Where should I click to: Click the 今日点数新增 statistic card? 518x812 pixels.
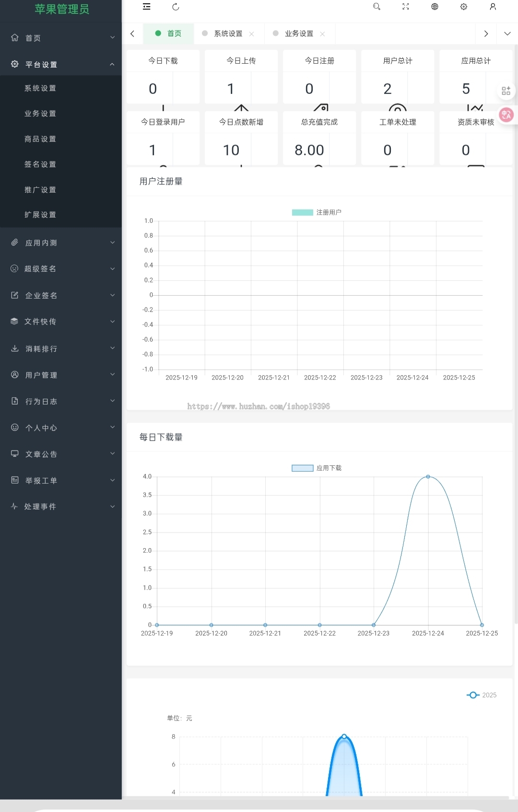(241, 138)
